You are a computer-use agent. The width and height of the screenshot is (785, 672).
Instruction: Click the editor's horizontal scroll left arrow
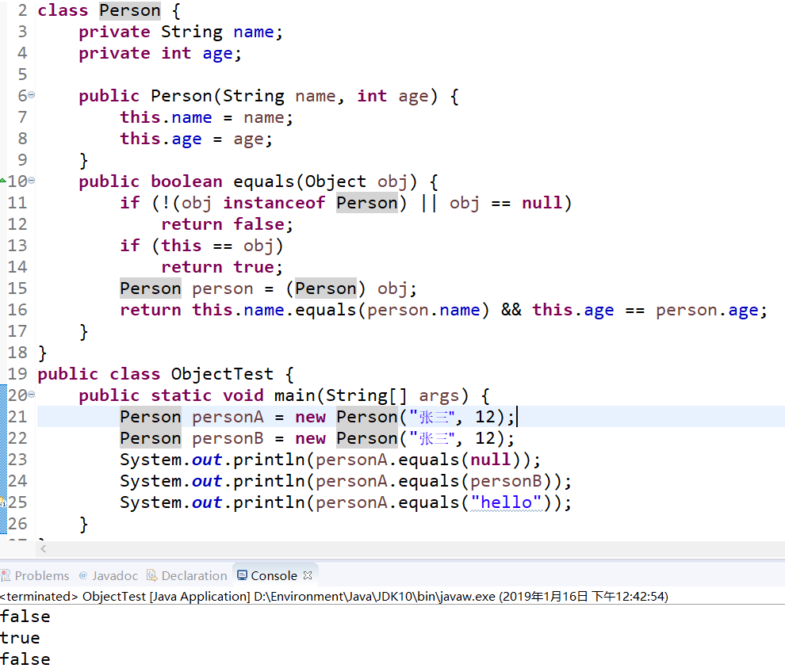[44, 549]
